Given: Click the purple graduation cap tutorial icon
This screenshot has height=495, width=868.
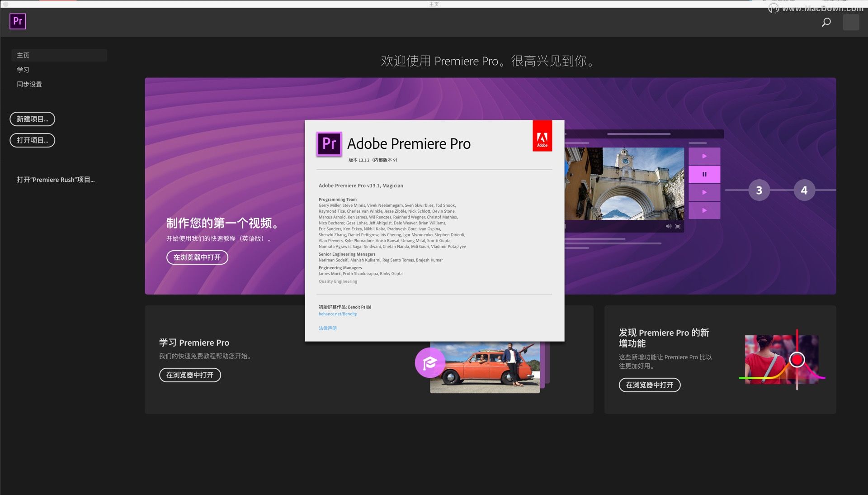Looking at the screenshot, I should pos(430,362).
